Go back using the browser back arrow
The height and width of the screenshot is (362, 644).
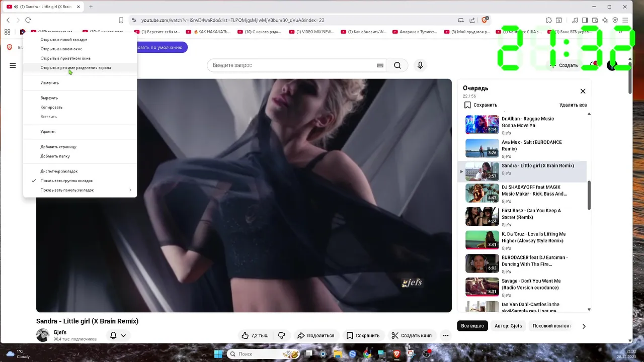8,20
